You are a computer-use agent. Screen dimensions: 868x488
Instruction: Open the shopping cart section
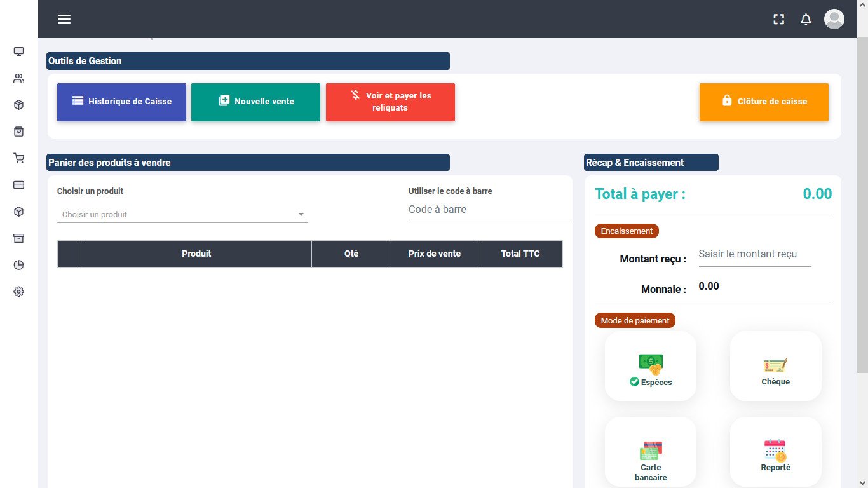pyautogui.click(x=18, y=158)
